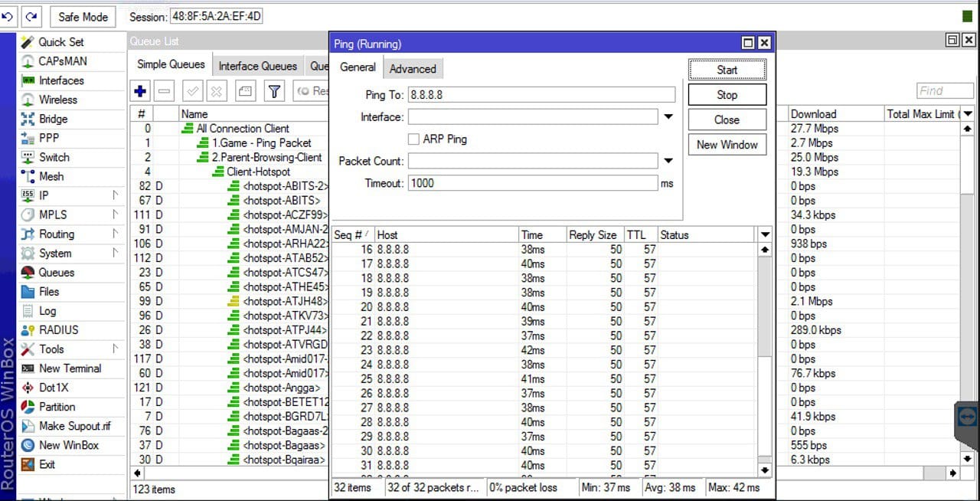
Task: Expand Tools submenu
Action: click(x=116, y=349)
